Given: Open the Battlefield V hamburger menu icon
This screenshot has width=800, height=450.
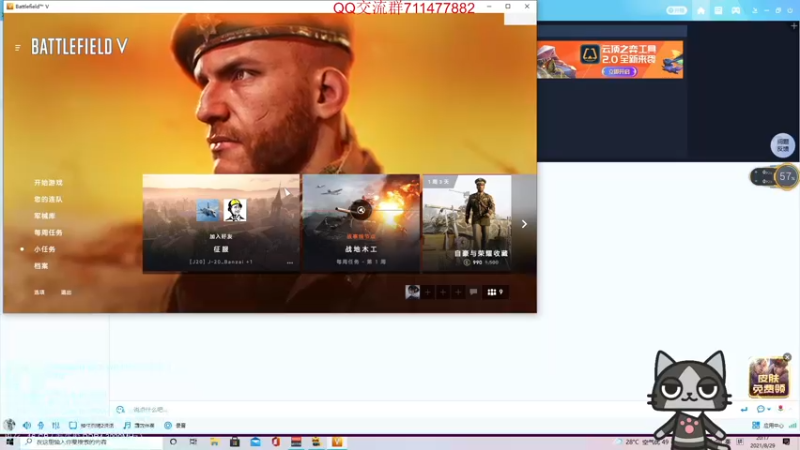Looking at the screenshot, I should (18, 47).
